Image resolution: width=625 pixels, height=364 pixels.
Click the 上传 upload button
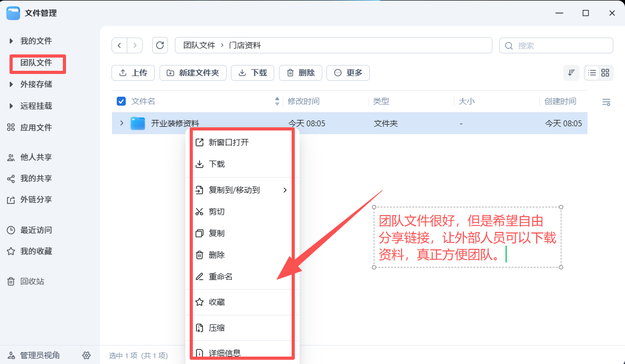pyautogui.click(x=133, y=73)
